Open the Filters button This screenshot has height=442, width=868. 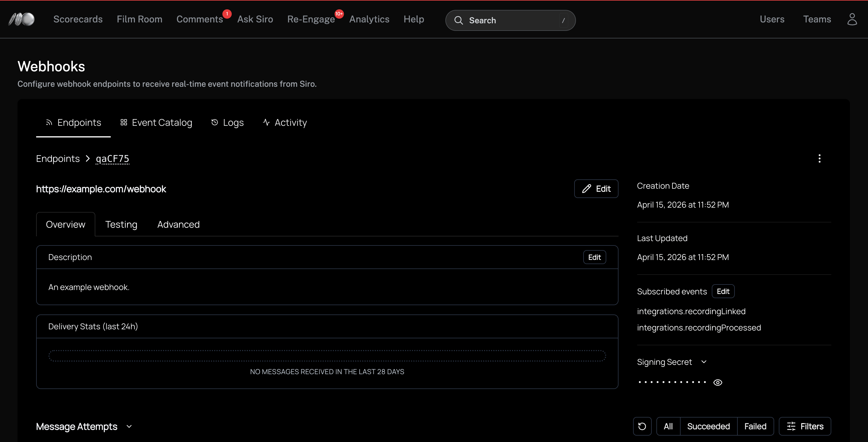click(805, 426)
